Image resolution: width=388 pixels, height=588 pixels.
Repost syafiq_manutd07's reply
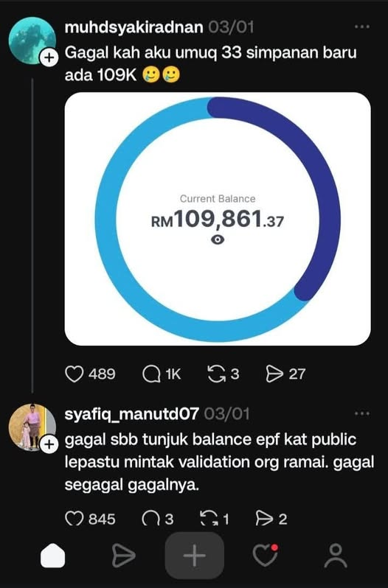point(209,519)
